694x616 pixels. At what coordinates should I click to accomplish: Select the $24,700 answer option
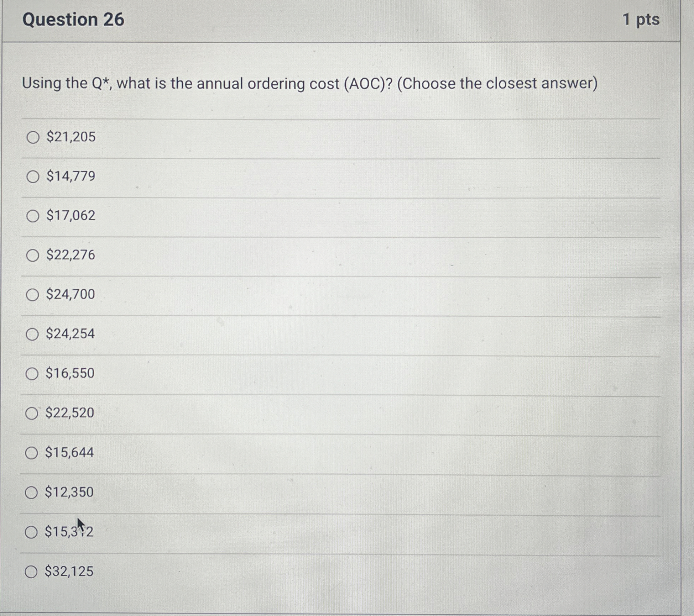[33, 295]
